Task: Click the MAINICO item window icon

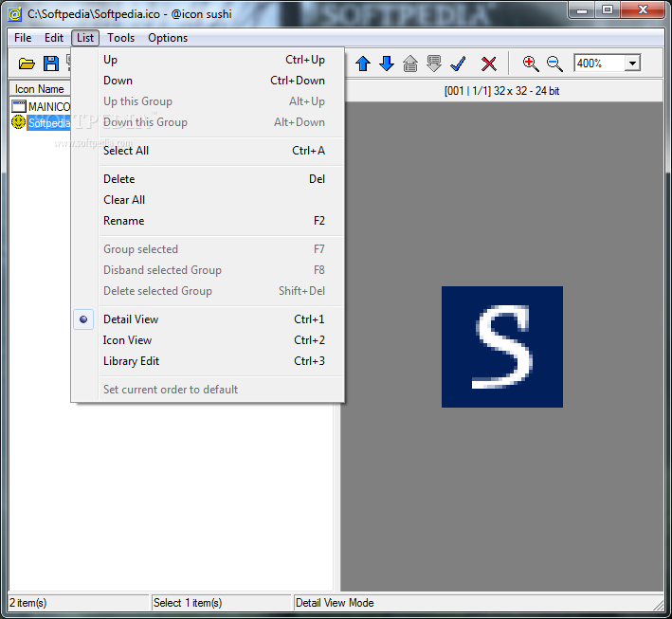Action: [19, 106]
